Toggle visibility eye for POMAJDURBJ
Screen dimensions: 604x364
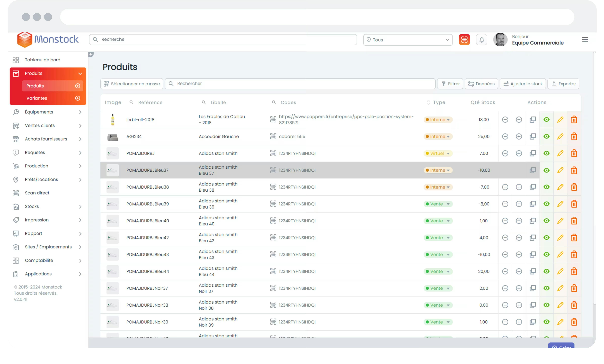pos(546,153)
